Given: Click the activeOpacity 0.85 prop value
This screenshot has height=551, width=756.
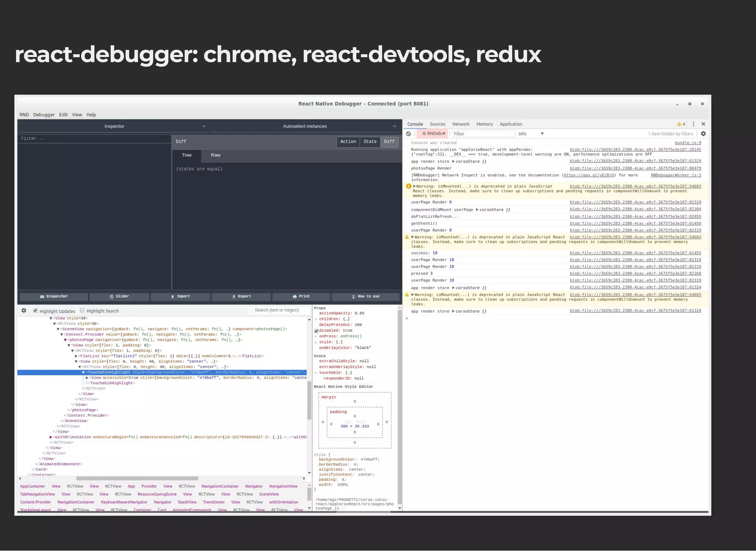Looking at the screenshot, I should [x=359, y=313].
